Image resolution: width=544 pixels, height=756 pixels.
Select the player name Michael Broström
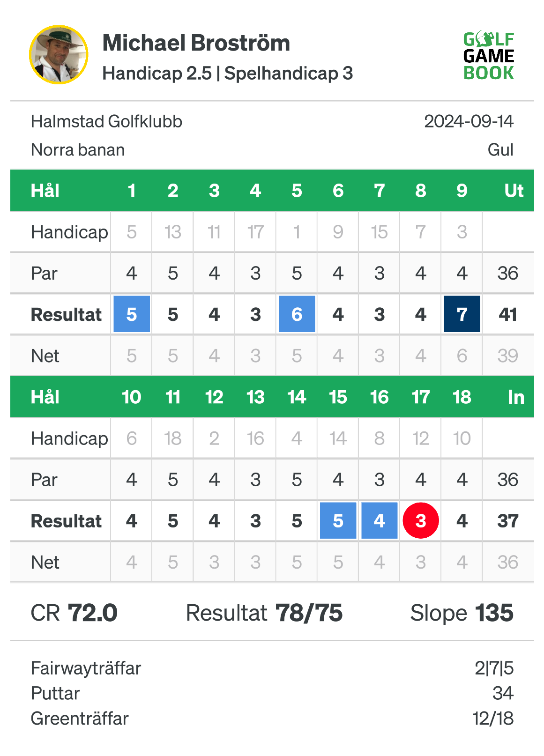196,43
